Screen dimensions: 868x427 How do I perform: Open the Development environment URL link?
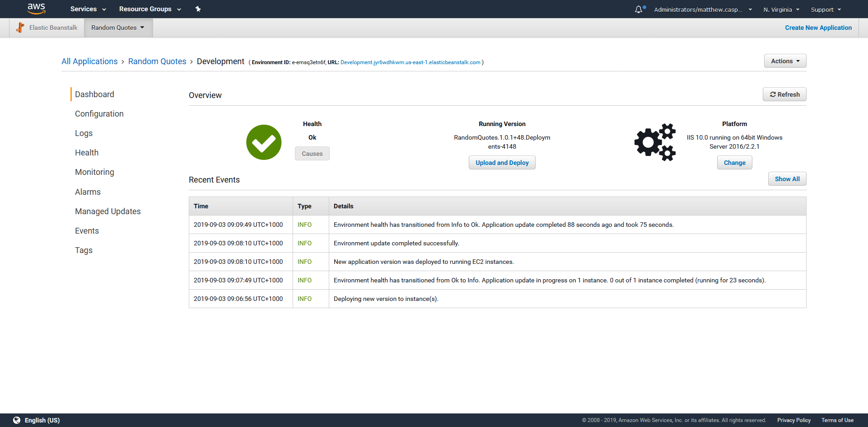click(410, 62)
